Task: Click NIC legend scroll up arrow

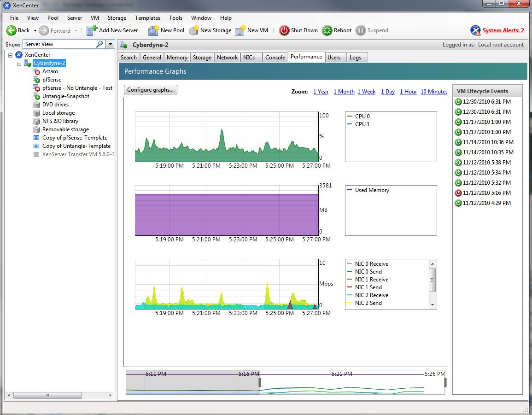Action: point(432,263)
